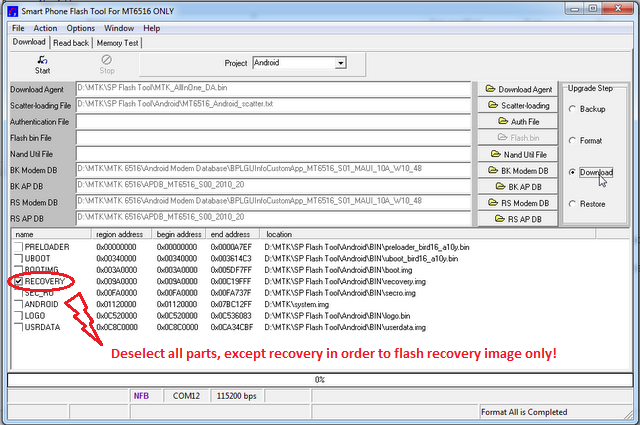Click the secro.img location path
Screen dimensions: 640x425
coord(340,293)
